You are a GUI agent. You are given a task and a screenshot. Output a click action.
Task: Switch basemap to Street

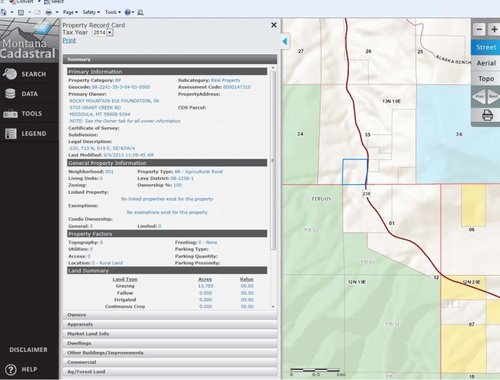pos(486,47)
